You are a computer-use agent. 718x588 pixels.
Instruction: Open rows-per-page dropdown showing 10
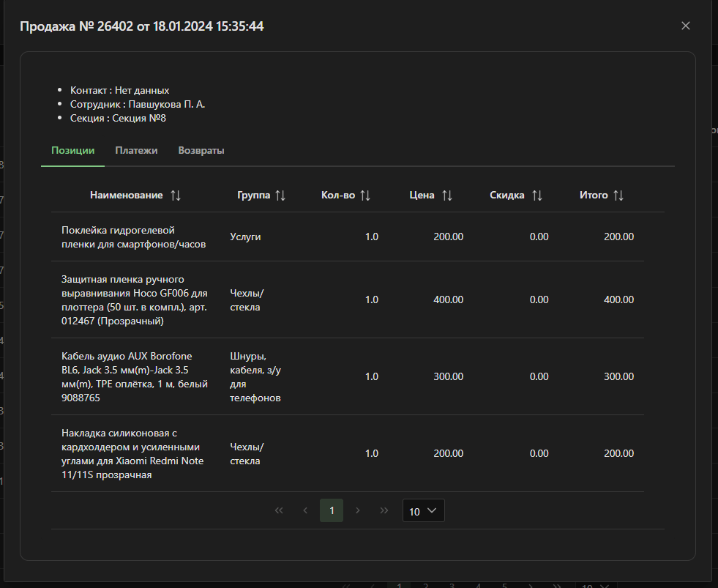[x=423, y=511]
